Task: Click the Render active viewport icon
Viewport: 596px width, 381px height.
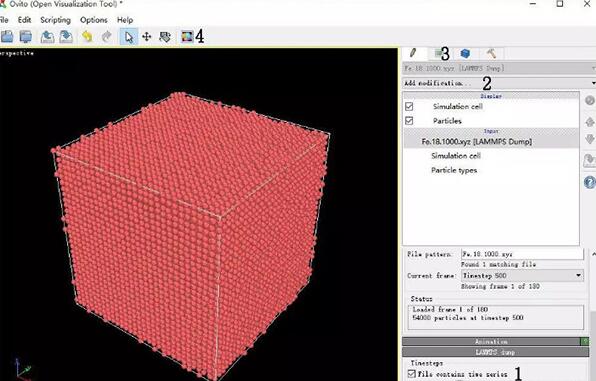Action: coord(187,37)
